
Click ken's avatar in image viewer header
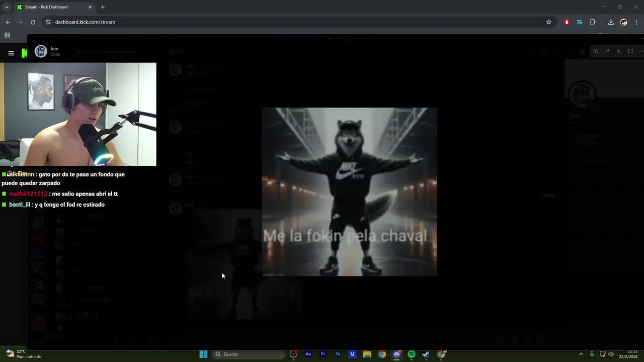pos(41,51)
